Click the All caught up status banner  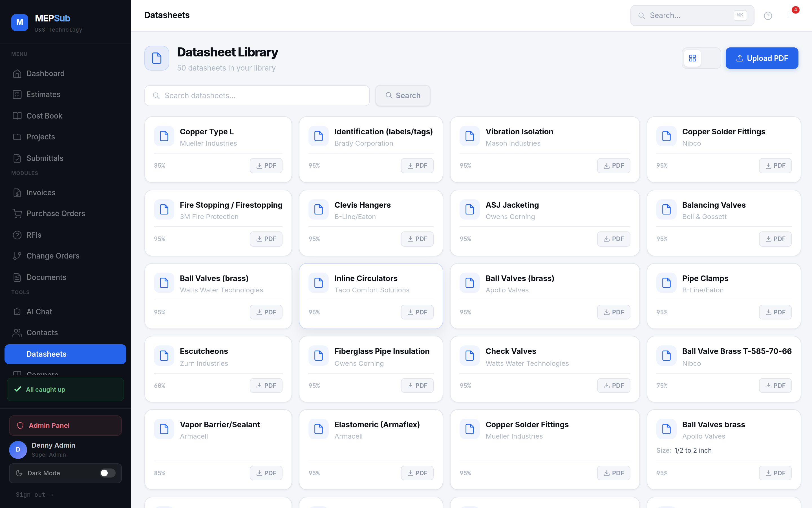(65, 389)
